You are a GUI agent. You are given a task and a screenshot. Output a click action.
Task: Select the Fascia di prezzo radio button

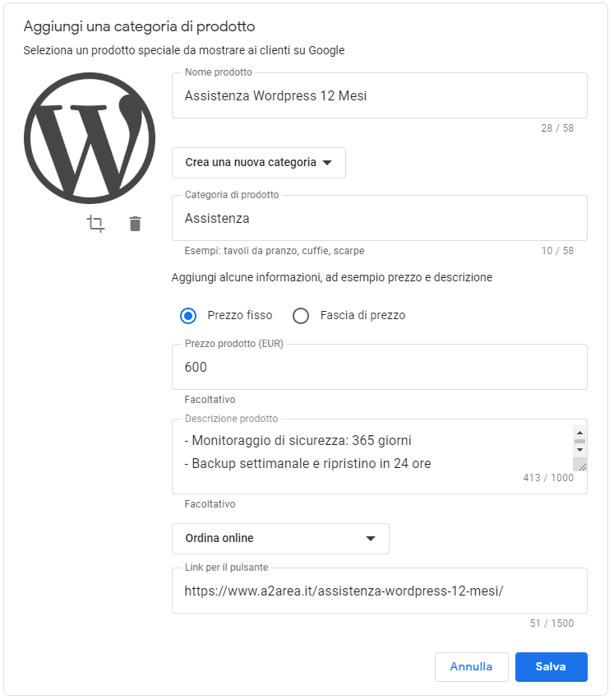click(x=301, y=316)
